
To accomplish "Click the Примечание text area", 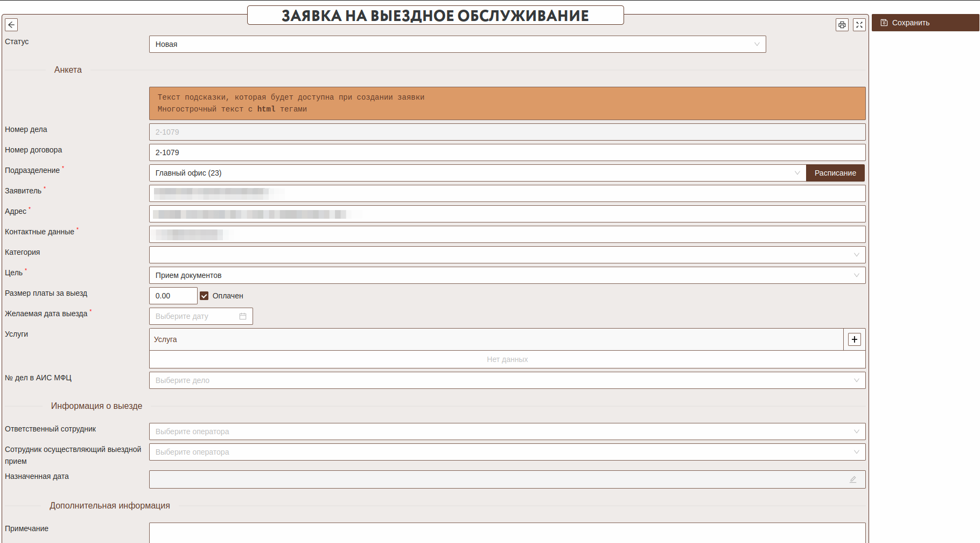I will point(507,532).
